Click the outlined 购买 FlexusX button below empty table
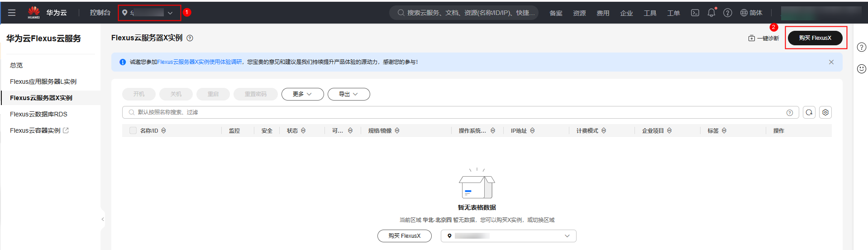This screenshot has height=250, width=868. [x=405, y=236]
